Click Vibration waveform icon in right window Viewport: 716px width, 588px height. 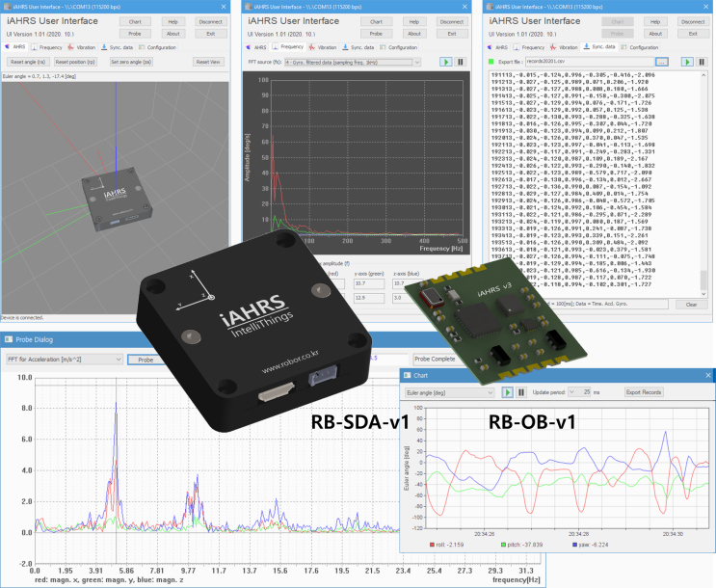[553, 47]
